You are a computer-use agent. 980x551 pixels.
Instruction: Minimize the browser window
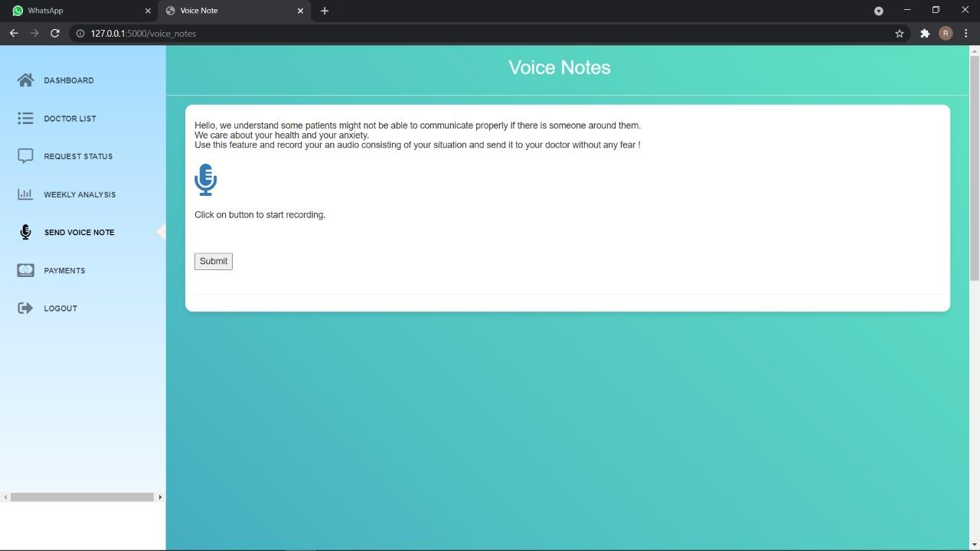coord(907,10)
